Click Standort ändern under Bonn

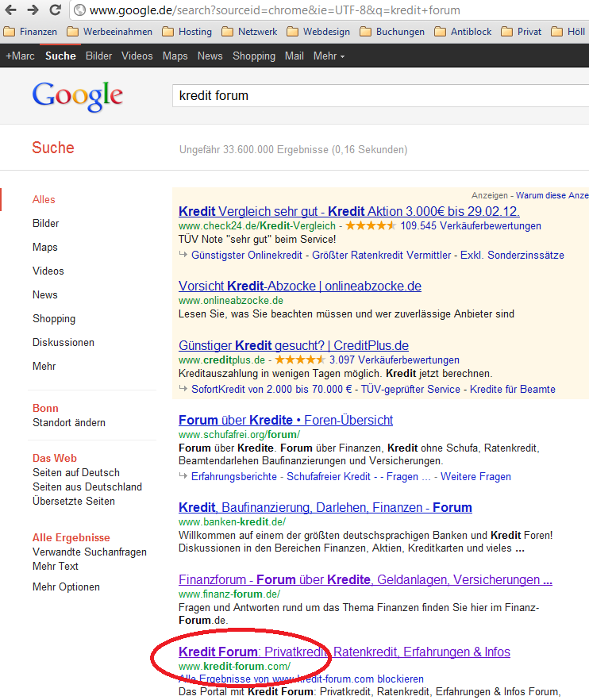pyautogui.click(x=69, y=422)
